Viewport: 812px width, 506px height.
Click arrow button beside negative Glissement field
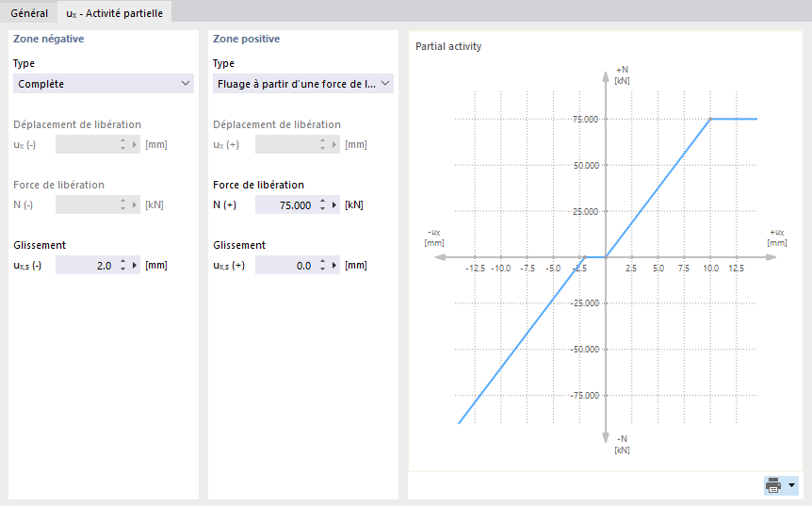tap(136, 266)
